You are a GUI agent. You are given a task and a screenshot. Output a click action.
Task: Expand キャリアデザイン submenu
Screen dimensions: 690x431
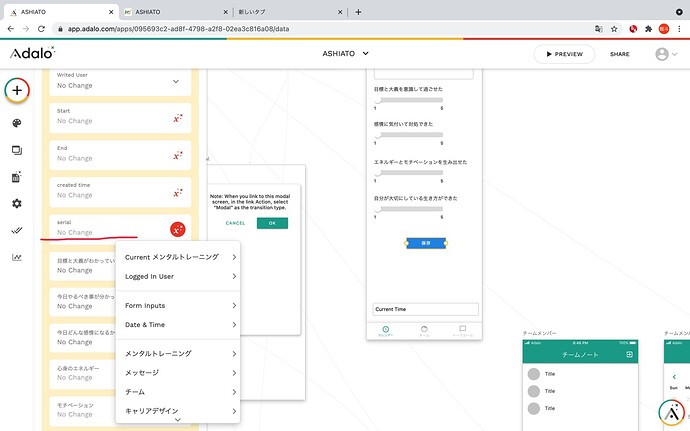[180, 411]
